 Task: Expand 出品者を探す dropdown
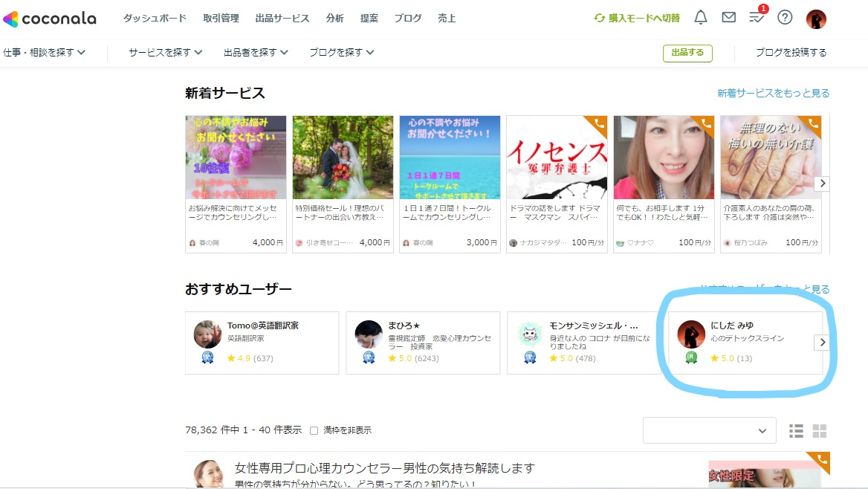coord(256,52)
